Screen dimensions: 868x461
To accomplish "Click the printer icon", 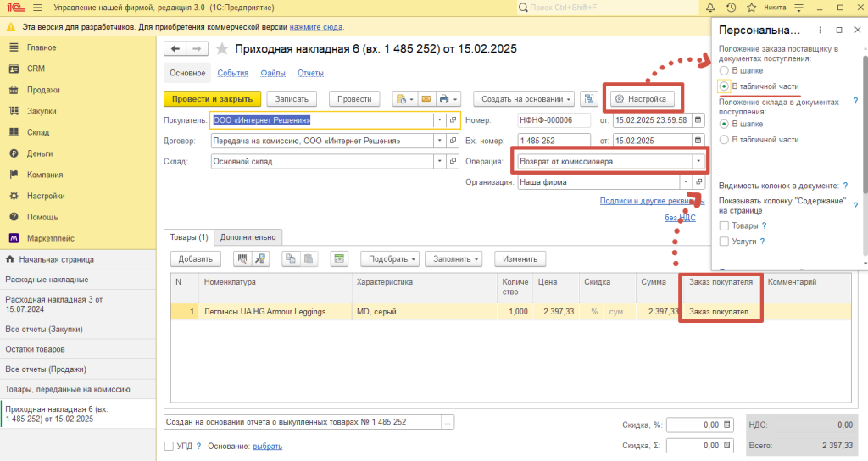I will click(x=443, y=99).
